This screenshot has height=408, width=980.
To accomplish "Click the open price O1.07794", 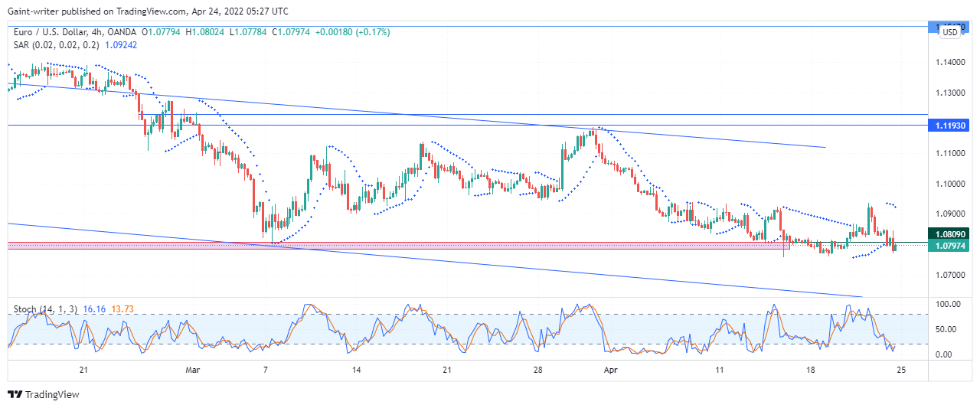I will 161,32.
